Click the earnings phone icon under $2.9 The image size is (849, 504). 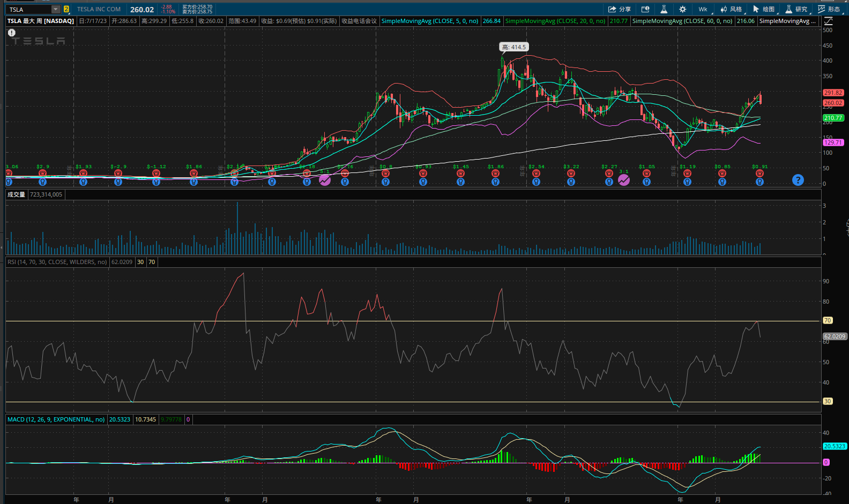(x=42, y=174)
